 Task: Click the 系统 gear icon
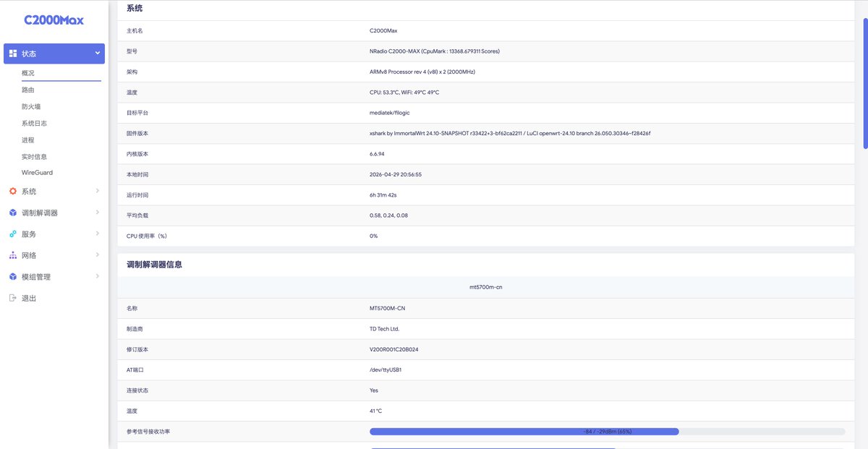coord(13,192)
